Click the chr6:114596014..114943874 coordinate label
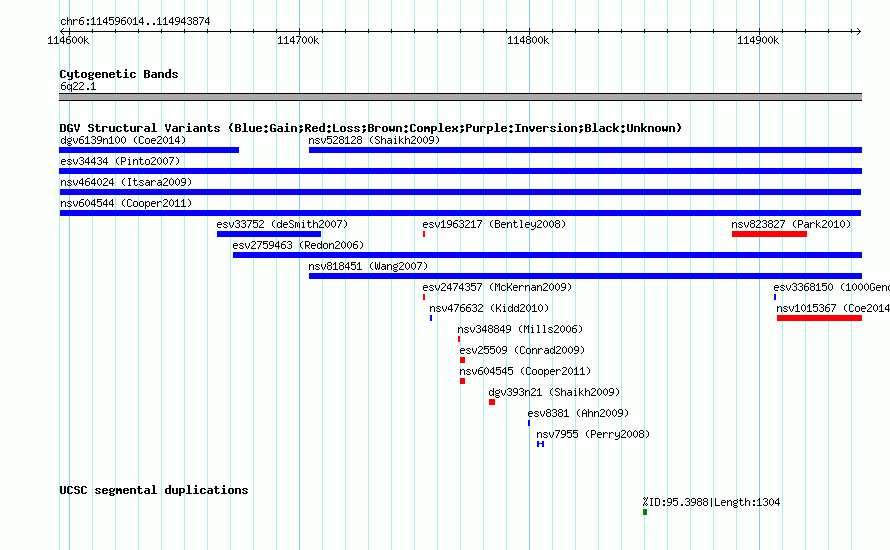 click(x=135, y=21)
